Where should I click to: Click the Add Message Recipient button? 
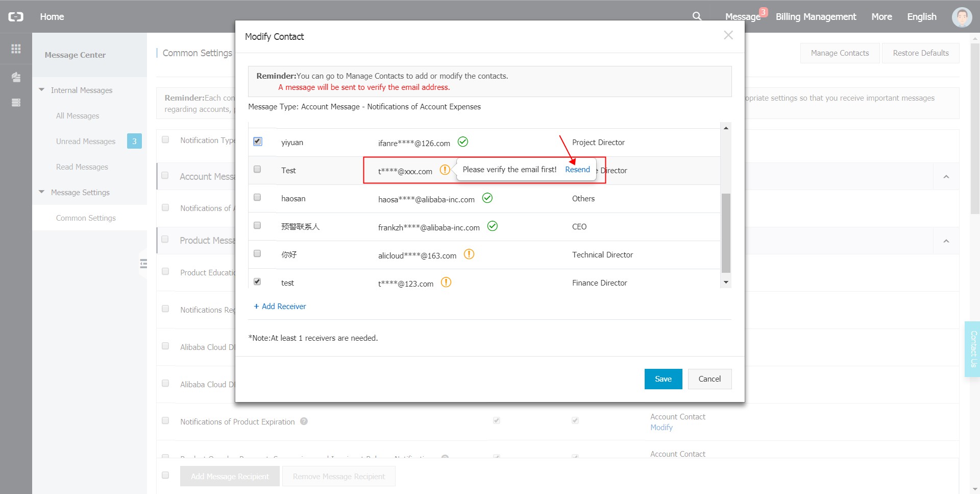coord(230,476)
